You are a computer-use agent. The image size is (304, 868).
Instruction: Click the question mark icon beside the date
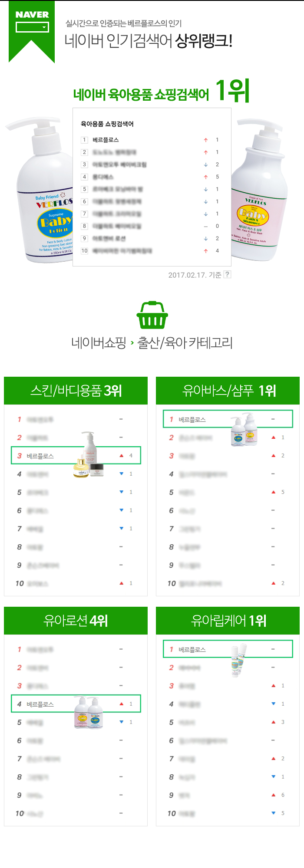tap(227, 274)
